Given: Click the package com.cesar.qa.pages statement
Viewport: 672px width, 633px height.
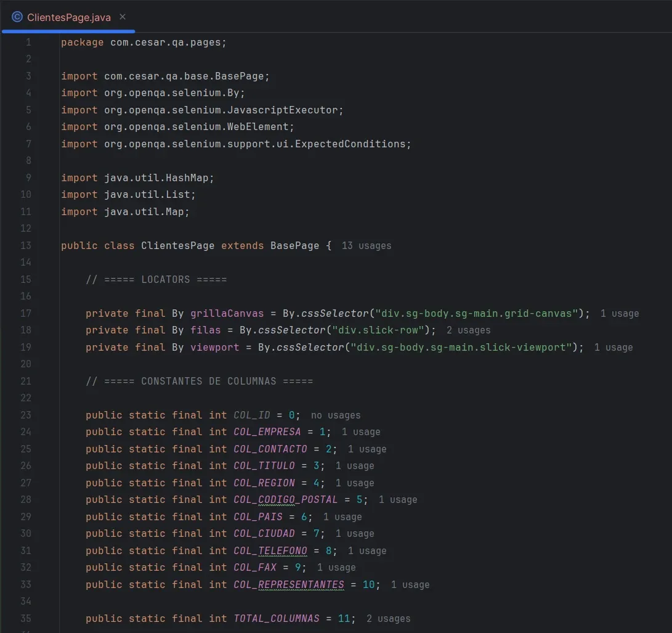Looking at the screenshot, I should tap(142, 42).
